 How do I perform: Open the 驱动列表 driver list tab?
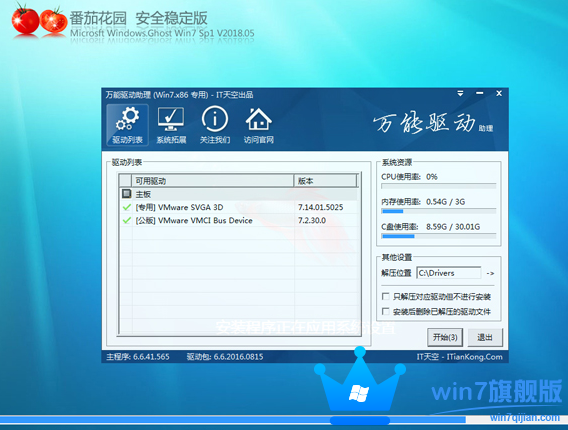click(127, 125)
